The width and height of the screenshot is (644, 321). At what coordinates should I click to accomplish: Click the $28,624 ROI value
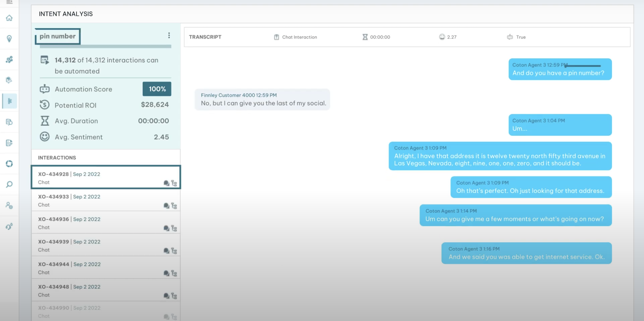tap(155, 105)
